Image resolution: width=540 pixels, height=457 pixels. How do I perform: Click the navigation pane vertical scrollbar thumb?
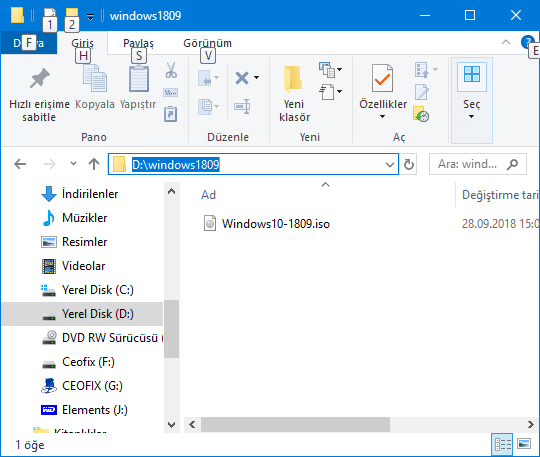172,329
